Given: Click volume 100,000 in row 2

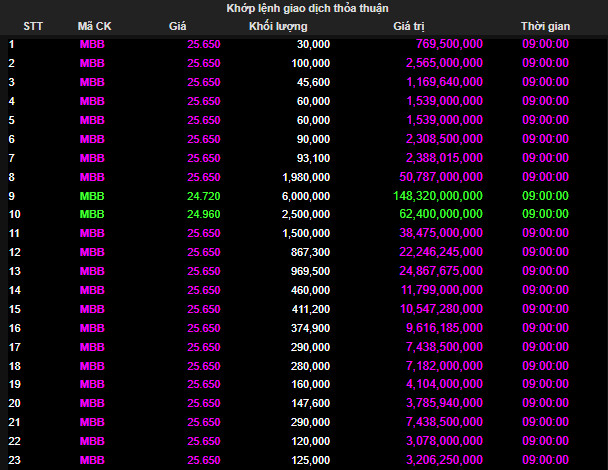Looking at the screenshot, I should click(x=311, y=63).
